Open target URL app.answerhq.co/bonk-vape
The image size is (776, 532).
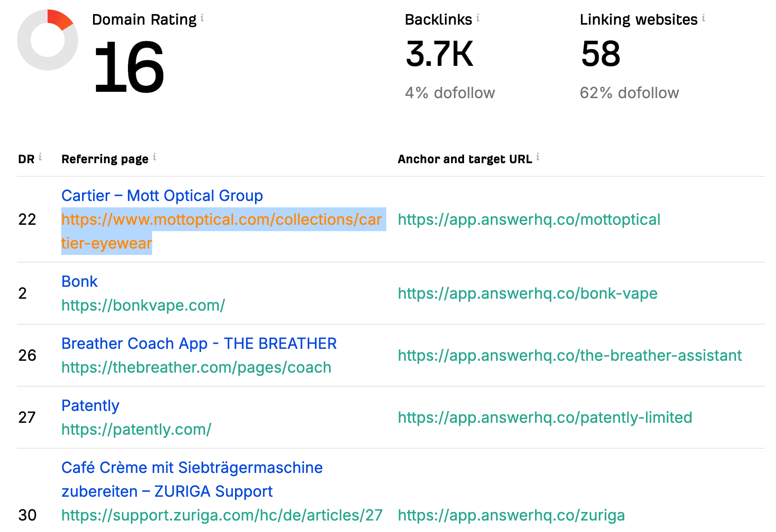(528, 294)
